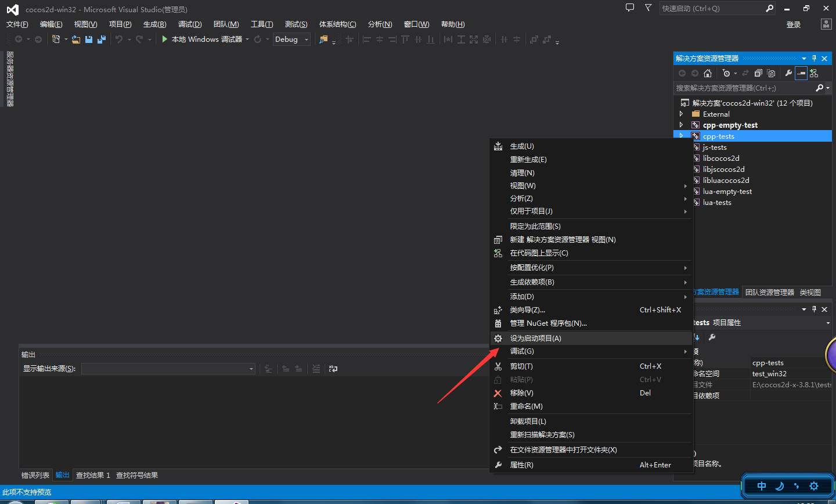Click Pending Changes Filter clock icon

726,73
